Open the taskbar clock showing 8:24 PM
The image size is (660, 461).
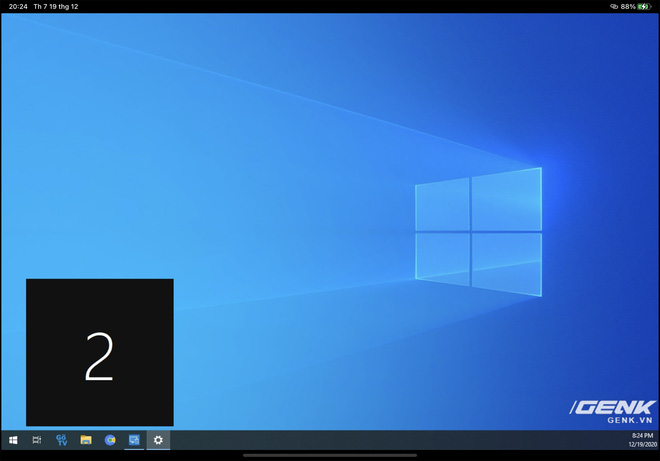click(640, 440)
